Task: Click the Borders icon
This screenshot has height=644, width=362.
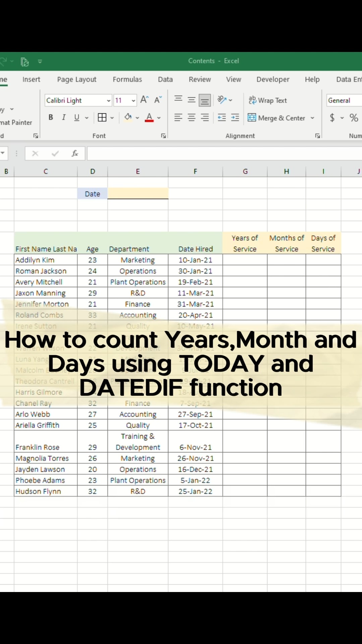Action: [x=102, y=117]
